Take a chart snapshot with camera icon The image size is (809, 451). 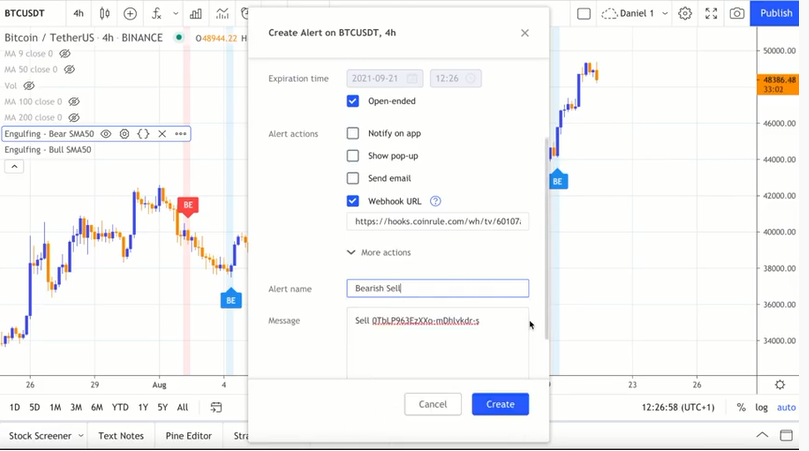(x=737, y=13)
